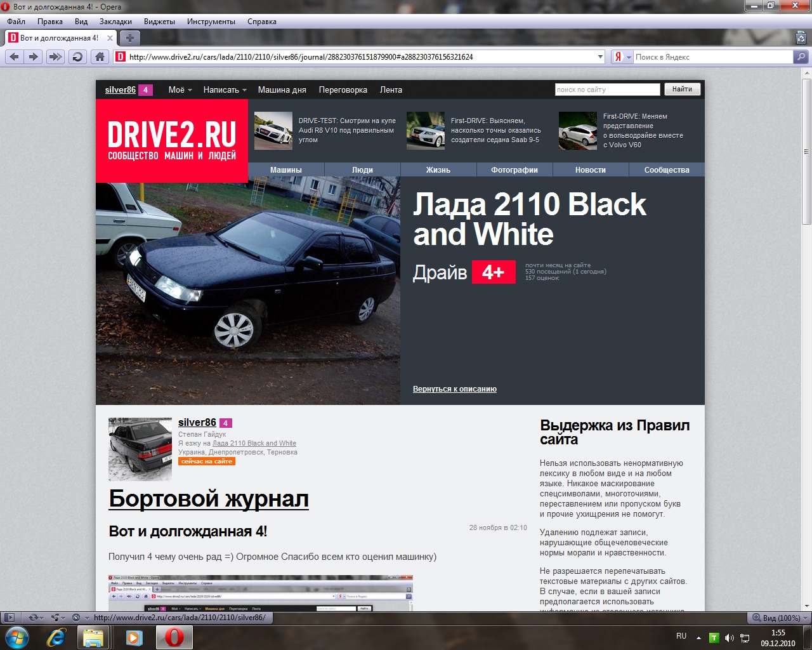Click the large black Lada 2110 photo
Viewport: 812px width, 650px height.
248,291
